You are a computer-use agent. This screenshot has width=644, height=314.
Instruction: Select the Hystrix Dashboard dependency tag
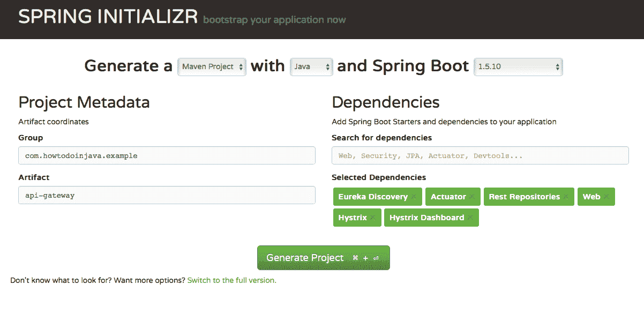(x=431, y=218)
